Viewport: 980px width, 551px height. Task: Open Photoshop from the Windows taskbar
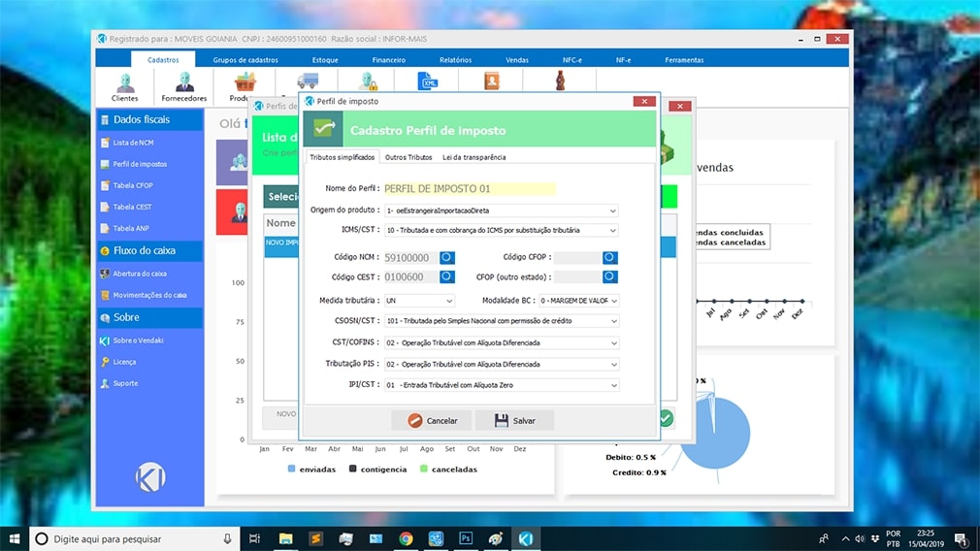(x=465, y=538)
